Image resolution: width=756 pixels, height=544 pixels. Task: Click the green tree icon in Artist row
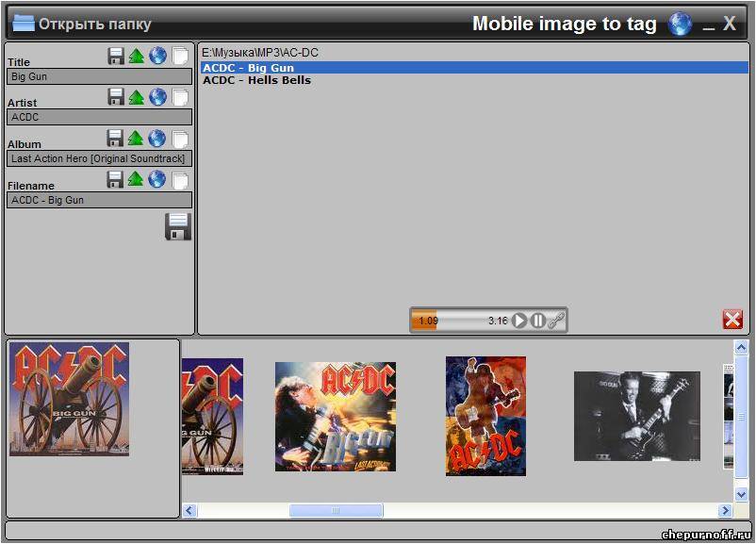point(137,97)
